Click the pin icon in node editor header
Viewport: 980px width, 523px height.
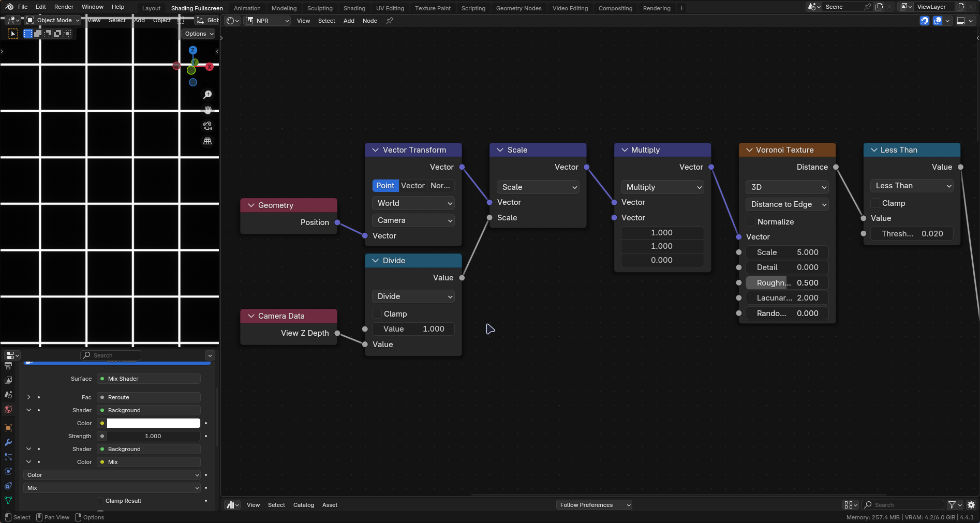pyautogui.click(x=390, y=21)
